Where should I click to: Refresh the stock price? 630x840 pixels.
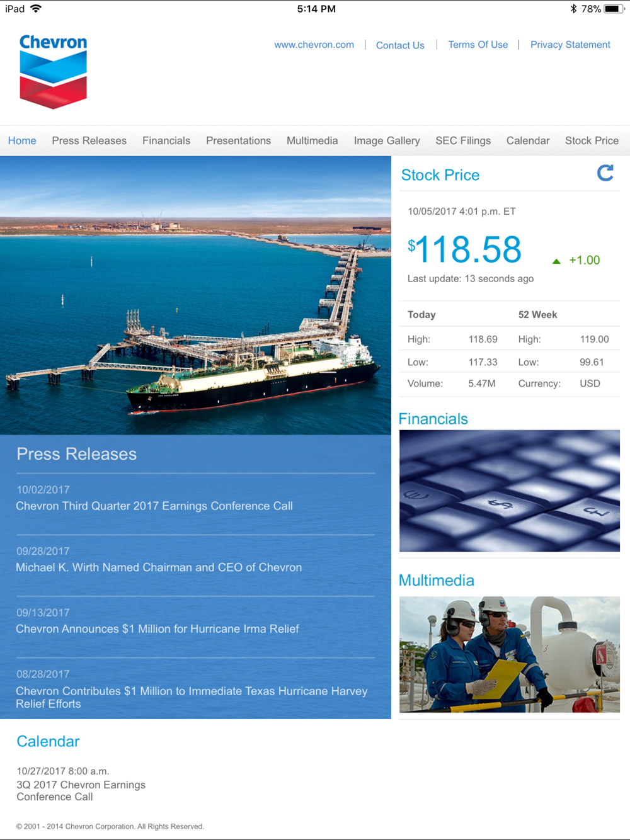(605, 173)
